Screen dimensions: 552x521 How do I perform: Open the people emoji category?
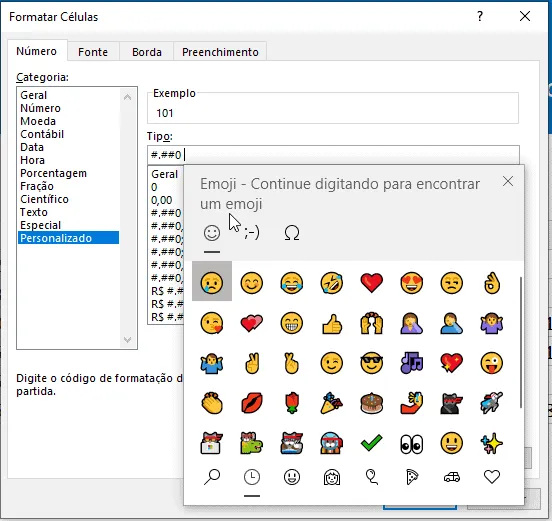(332, 477)
